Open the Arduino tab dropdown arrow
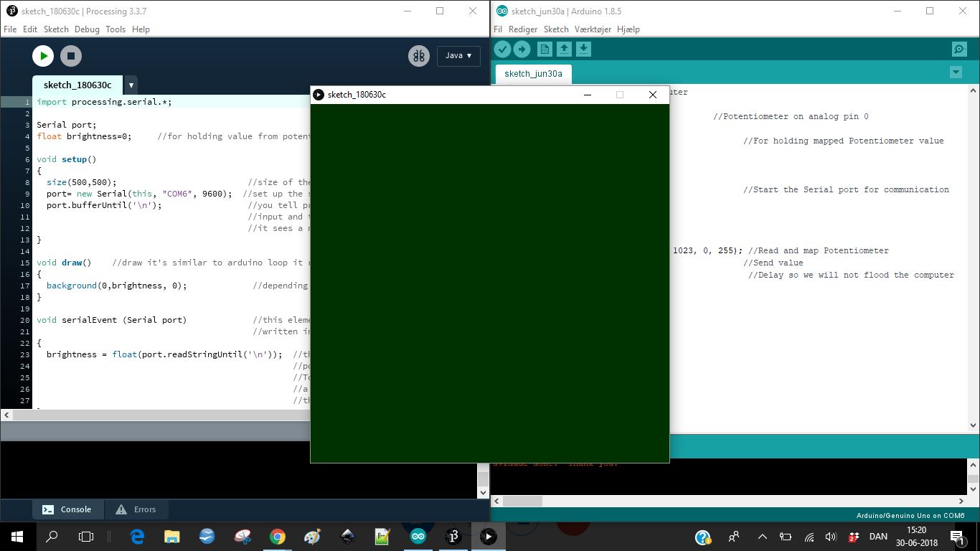980x551 pixels. point(956,72)
